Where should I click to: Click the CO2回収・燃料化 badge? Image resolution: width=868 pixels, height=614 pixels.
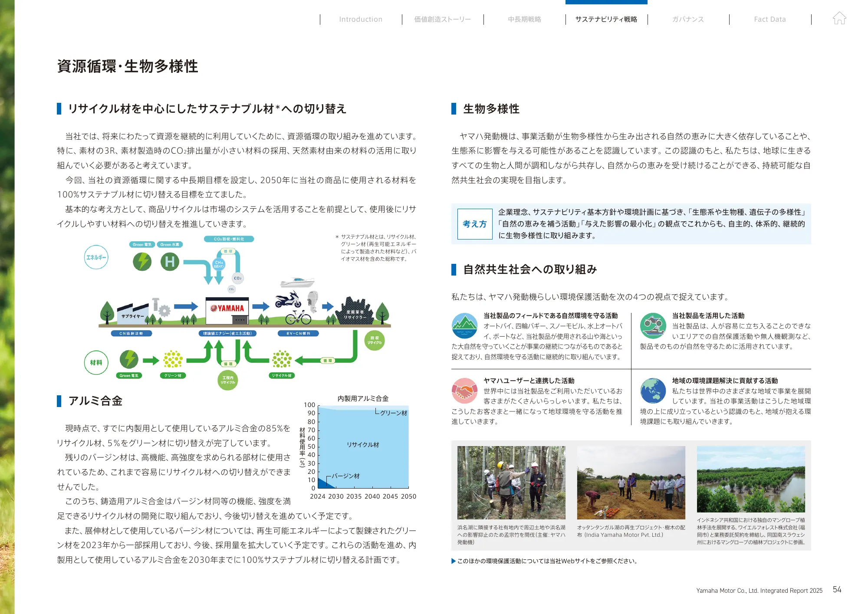click(230, 239)
